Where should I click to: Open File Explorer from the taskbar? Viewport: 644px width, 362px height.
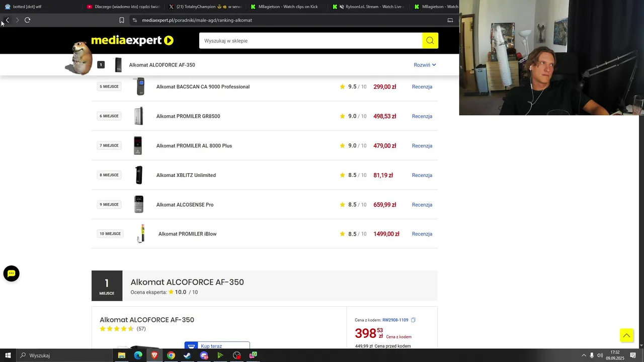[x=122, y=355]
